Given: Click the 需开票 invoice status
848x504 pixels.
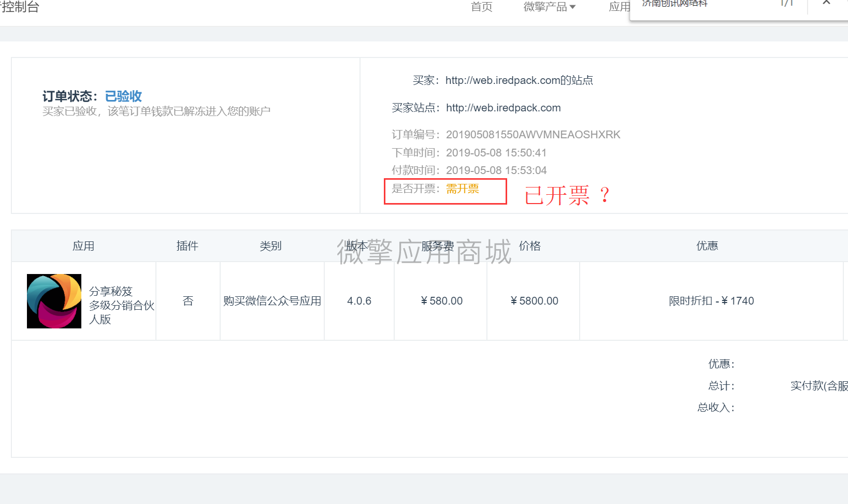Looking at the screenshot, I should point(463,189).
